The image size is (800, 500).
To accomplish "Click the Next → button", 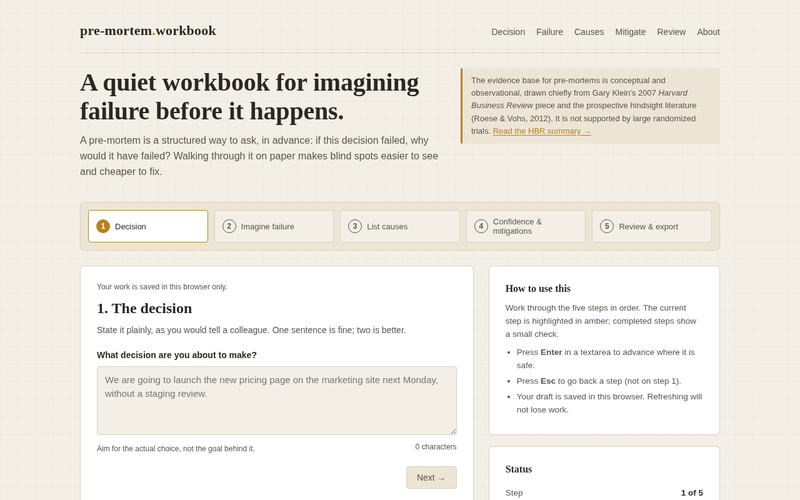I will (x=431, y=478).
